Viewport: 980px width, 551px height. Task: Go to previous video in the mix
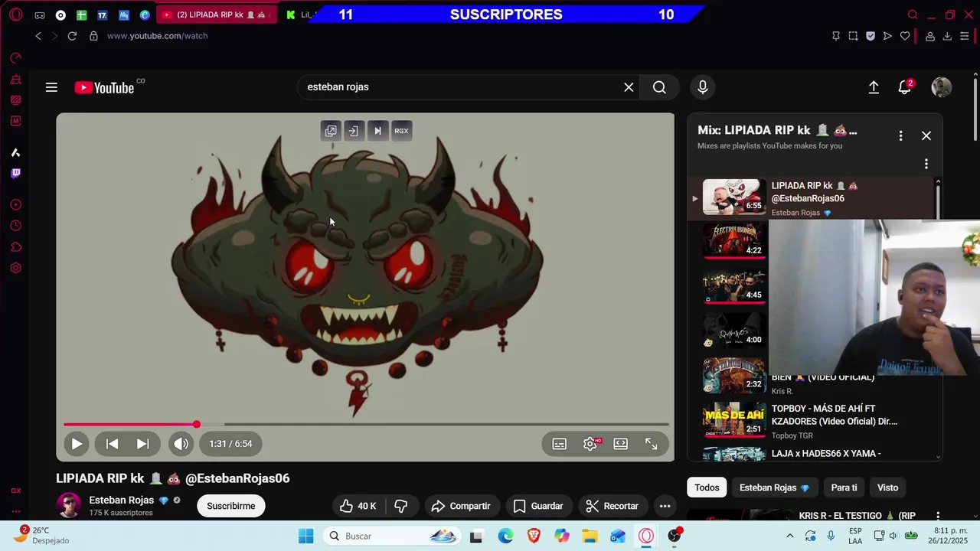pyautogui.click(x=112, y=443)
